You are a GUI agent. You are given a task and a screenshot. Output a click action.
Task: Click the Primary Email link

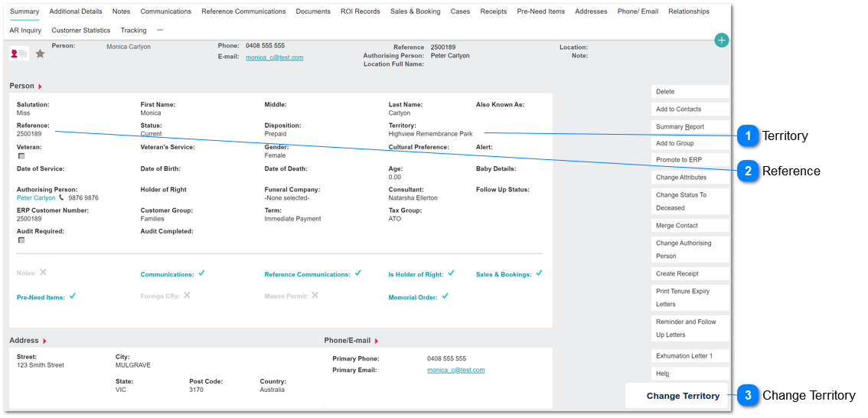pos(456,371)
